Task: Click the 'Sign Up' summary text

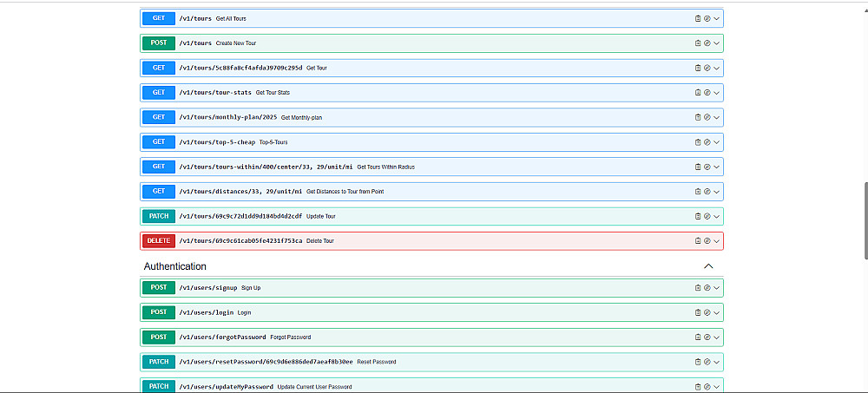Action: point(251,288)
